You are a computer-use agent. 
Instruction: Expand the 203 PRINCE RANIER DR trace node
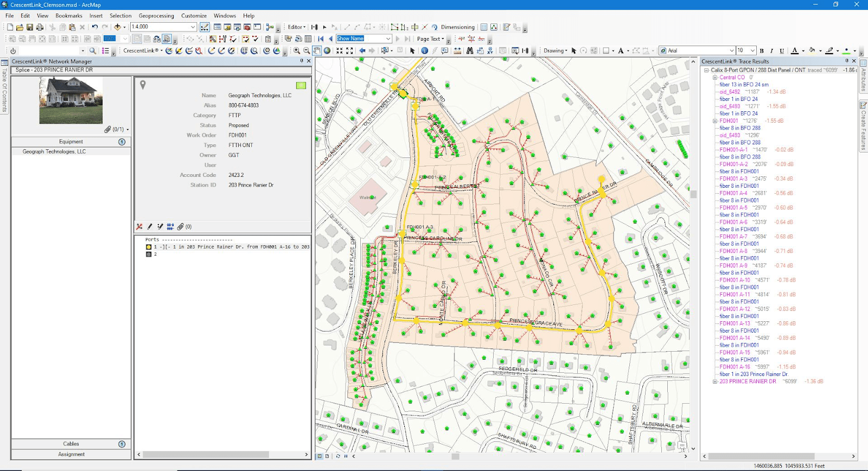[x=715, y=381]
